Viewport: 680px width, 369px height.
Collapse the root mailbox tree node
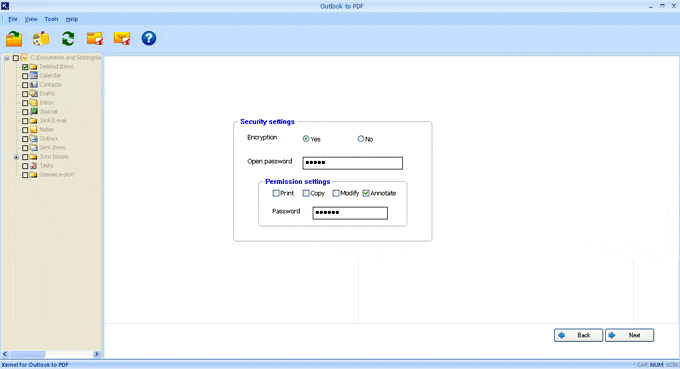[7, 58]
